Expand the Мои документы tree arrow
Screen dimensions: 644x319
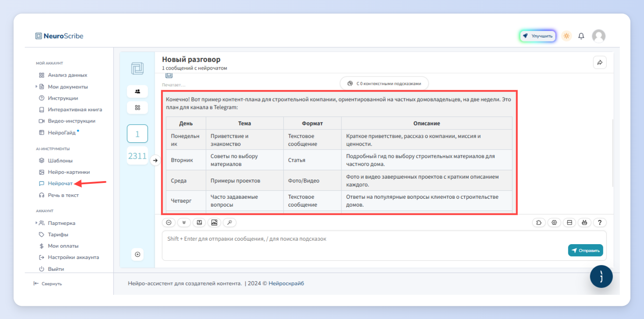point(36,87)
